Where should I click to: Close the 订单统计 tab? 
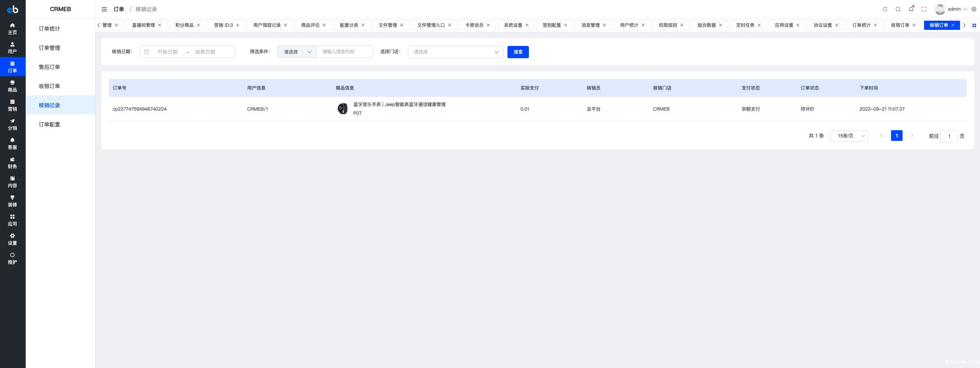[875, 25]
